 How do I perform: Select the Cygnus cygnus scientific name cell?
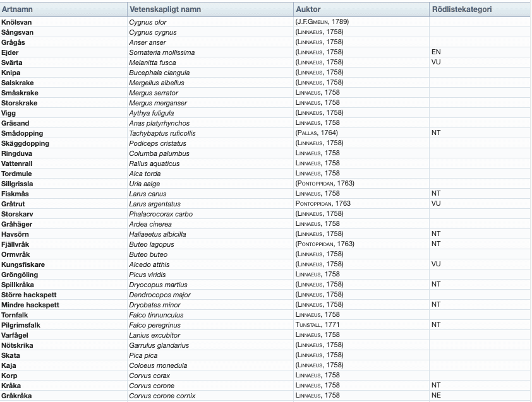click(152, 32)
